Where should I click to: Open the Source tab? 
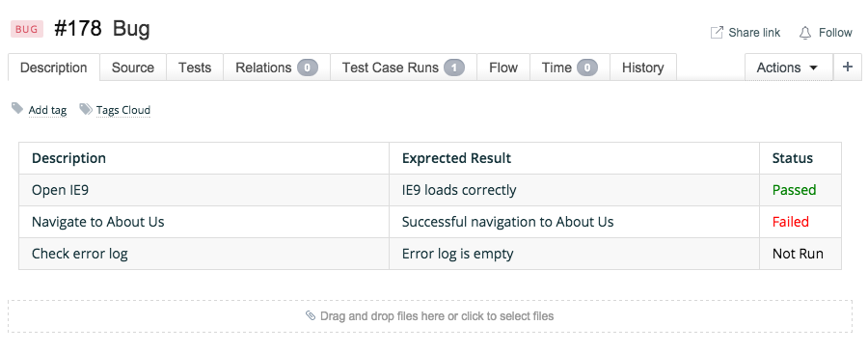click(x=133, y=68)
